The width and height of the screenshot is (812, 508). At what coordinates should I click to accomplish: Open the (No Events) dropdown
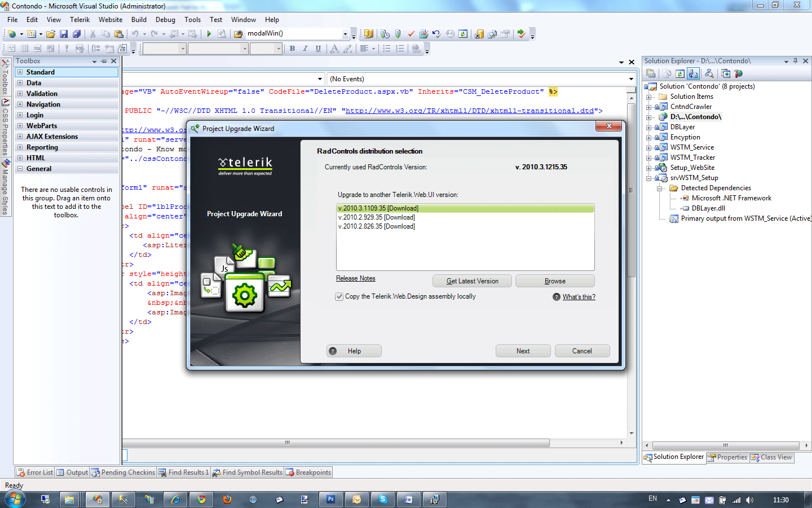tap(631, 79)
